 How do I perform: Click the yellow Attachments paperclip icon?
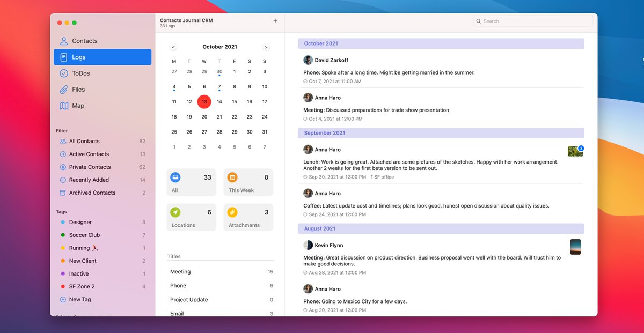pyautogui.click(x=232, y=212)
